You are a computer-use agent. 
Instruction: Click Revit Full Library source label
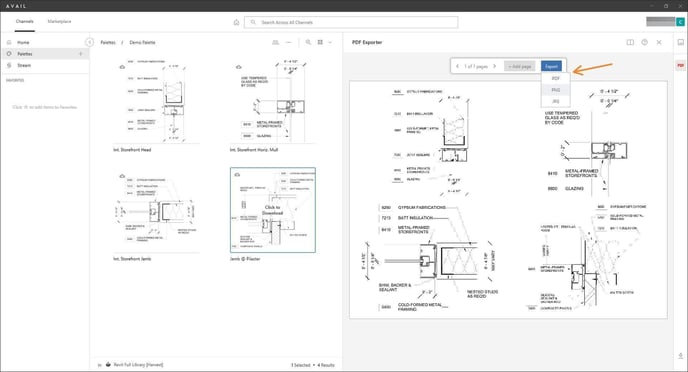point(138,365)
